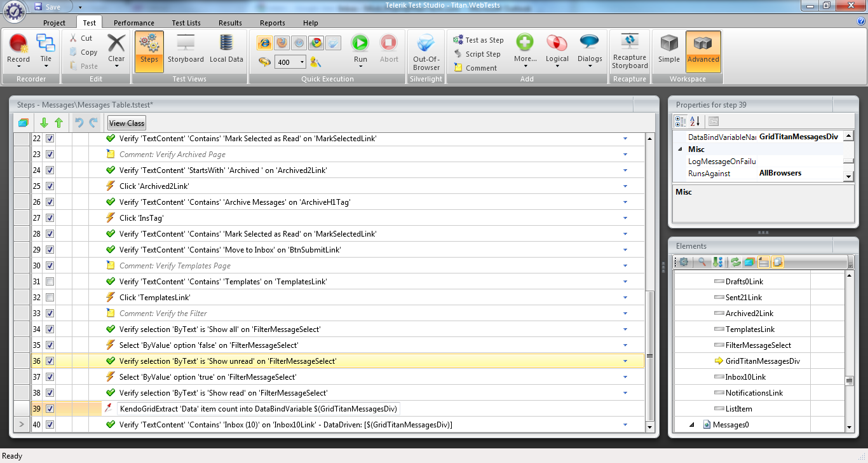The width and height of the screenshot is (868, 463).
Task: Click Save in the title bar
Action: point(48,7)
